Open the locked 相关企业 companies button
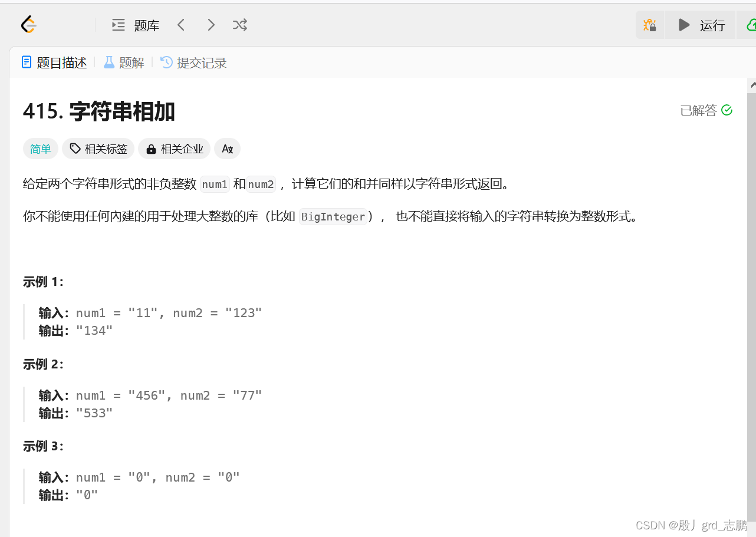 (x=174, y=149)
